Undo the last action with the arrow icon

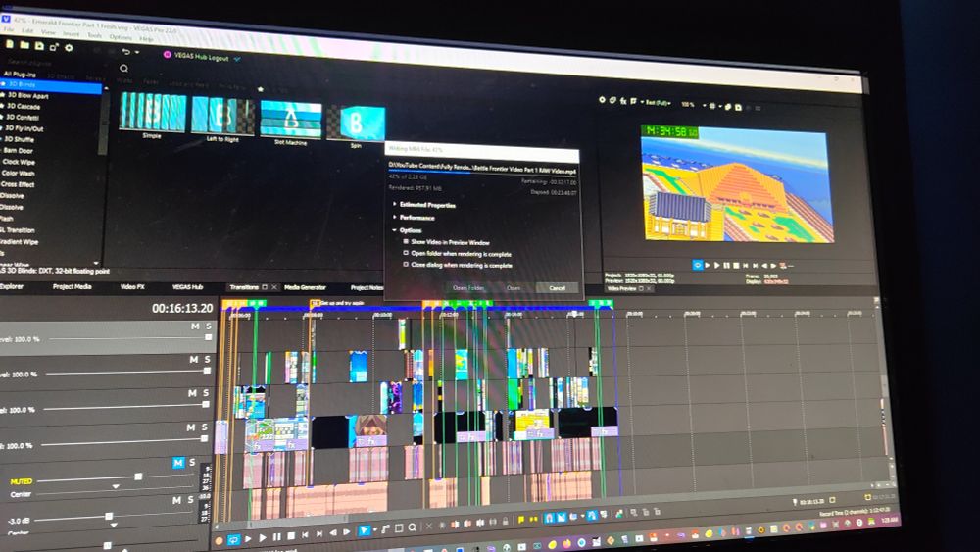tap(126, 51)
